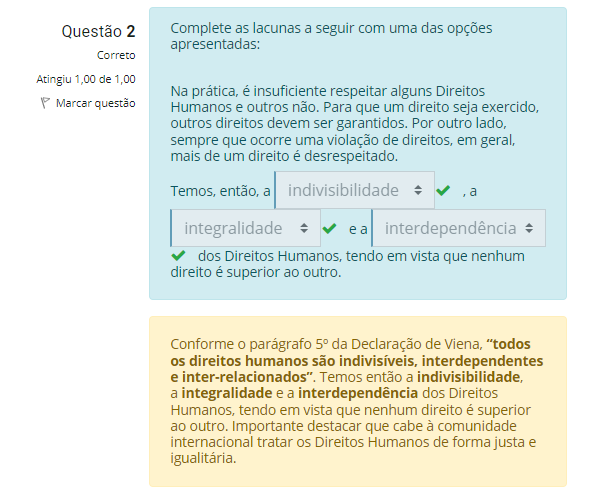Click the bold 'indivisibilidade' word in feedback
Image resolution: width=590 pixels, height=497 pixels.
[469, 377]
